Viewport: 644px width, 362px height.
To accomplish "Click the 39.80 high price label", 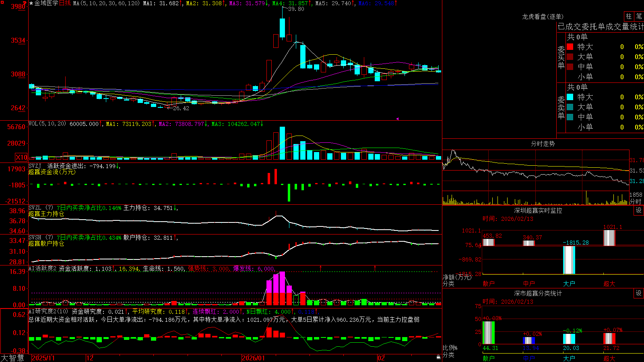I will [296, 9].
